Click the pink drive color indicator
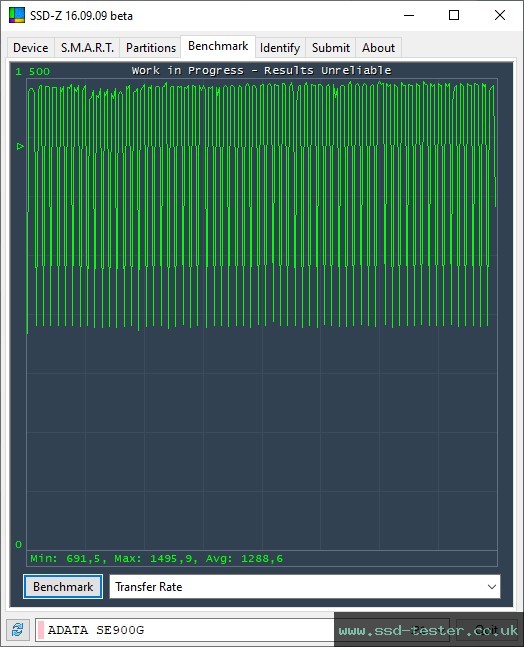 [41, 630]
